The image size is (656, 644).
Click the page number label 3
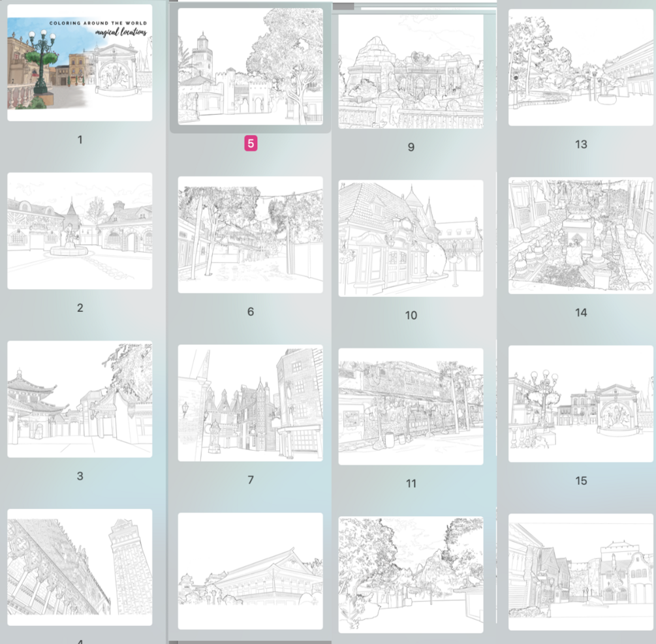tap(80, 476)
